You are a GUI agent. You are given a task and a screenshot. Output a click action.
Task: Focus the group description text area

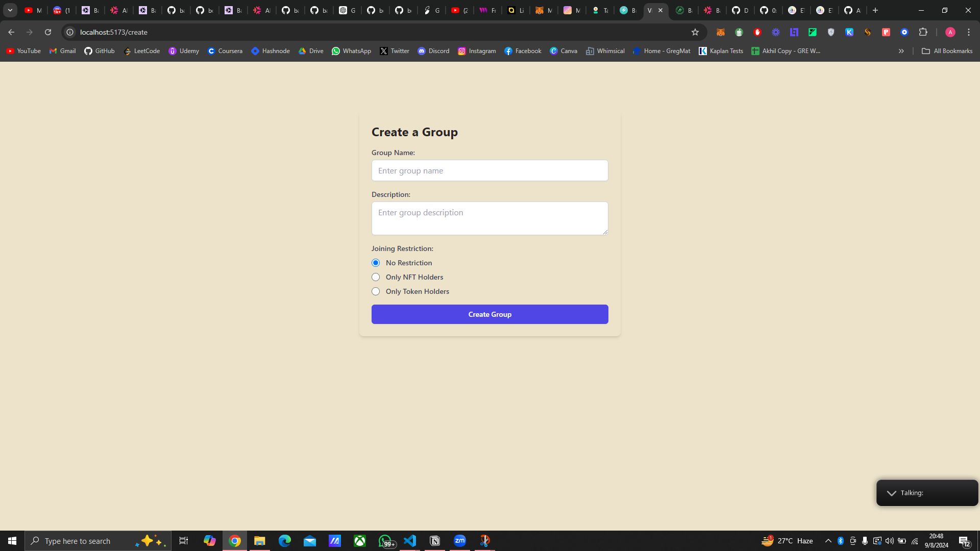(490, 218)
